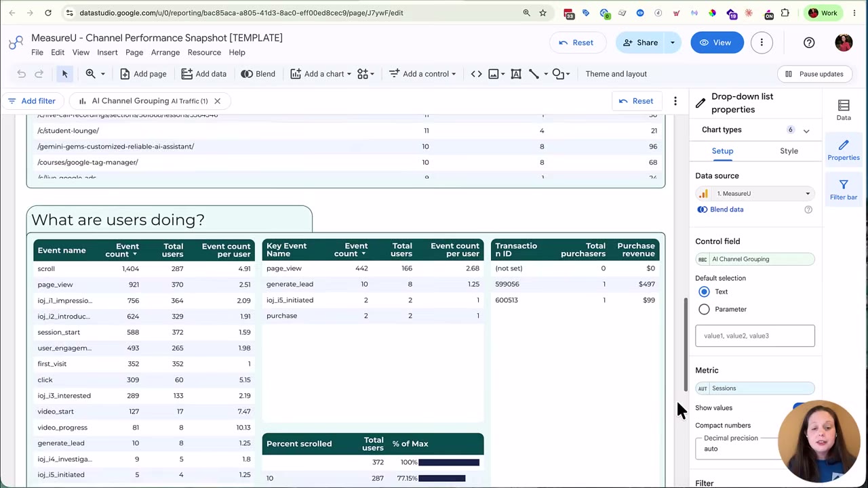Click the Undo arrow in the toolbar
The height and width of the screenshot is (488, 868).
pos(21,74)
